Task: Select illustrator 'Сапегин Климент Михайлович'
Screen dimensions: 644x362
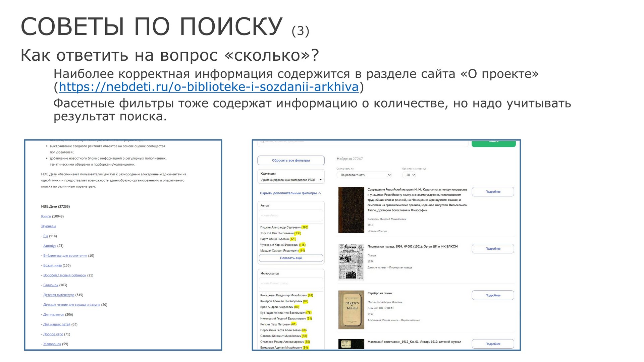Action: coord(283,336)
